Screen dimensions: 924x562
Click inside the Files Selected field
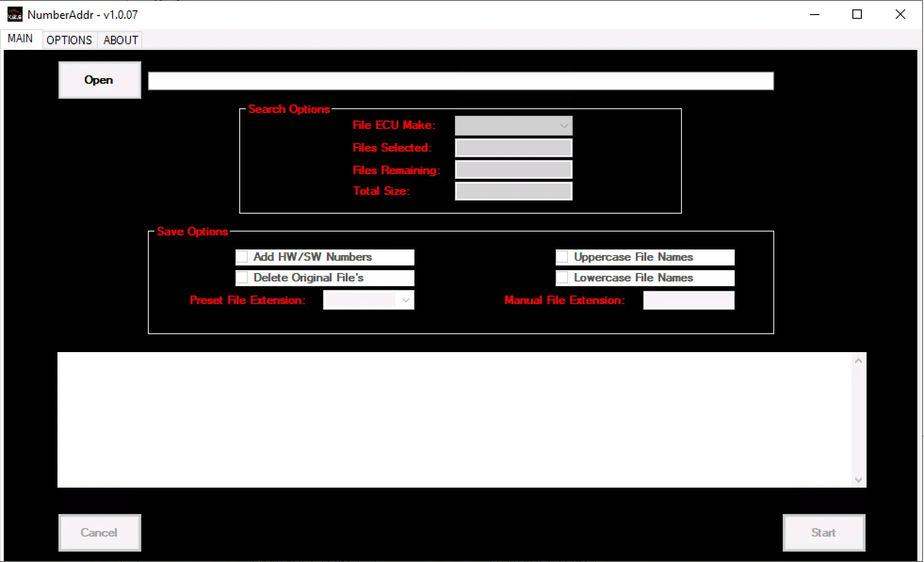point(513,147)
